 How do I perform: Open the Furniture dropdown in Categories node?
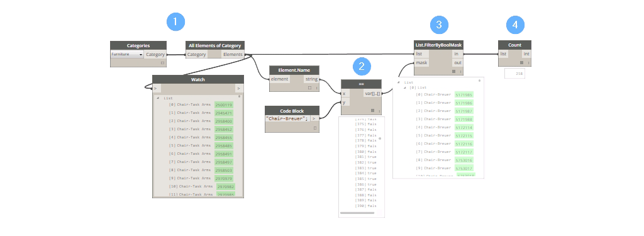127,54
